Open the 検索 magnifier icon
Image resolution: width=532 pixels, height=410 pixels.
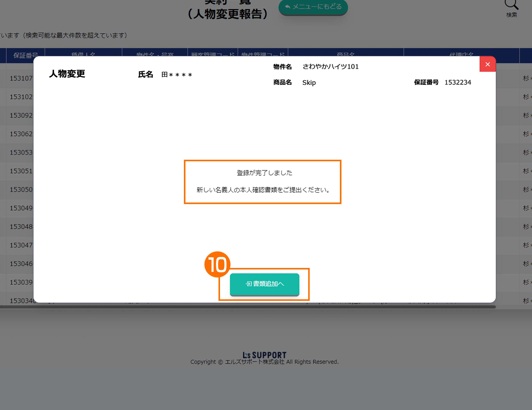tap(511, 5)
